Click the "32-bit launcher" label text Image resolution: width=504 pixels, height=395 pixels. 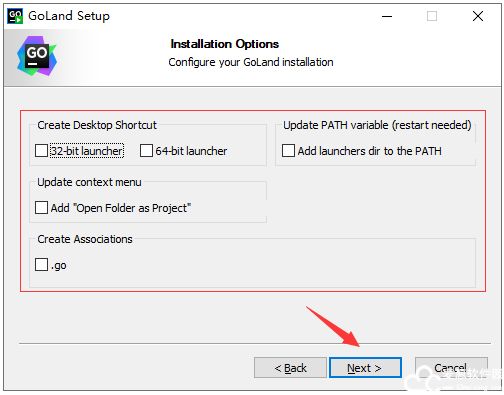pyautogui.click(x=87, y=151)
